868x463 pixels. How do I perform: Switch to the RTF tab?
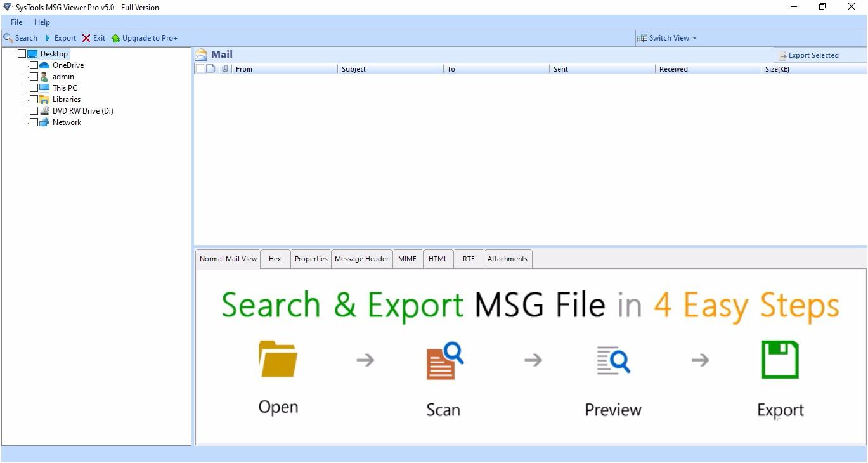pyautogui.click(x=469, y=259)
